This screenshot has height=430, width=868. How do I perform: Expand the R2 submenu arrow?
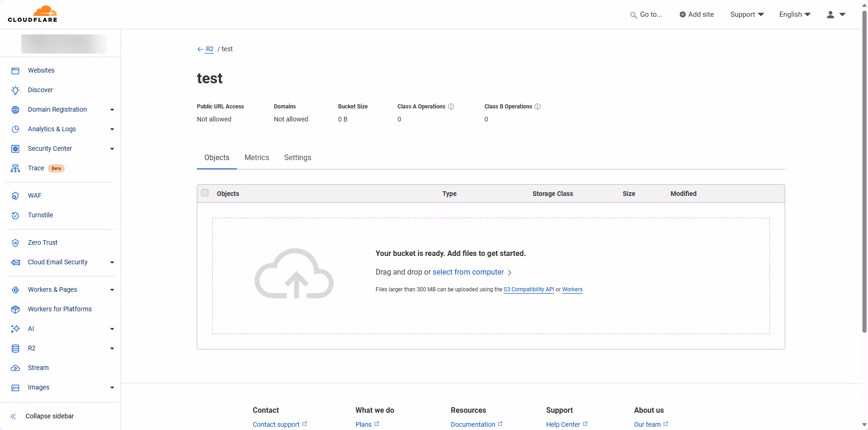point(112,349)
